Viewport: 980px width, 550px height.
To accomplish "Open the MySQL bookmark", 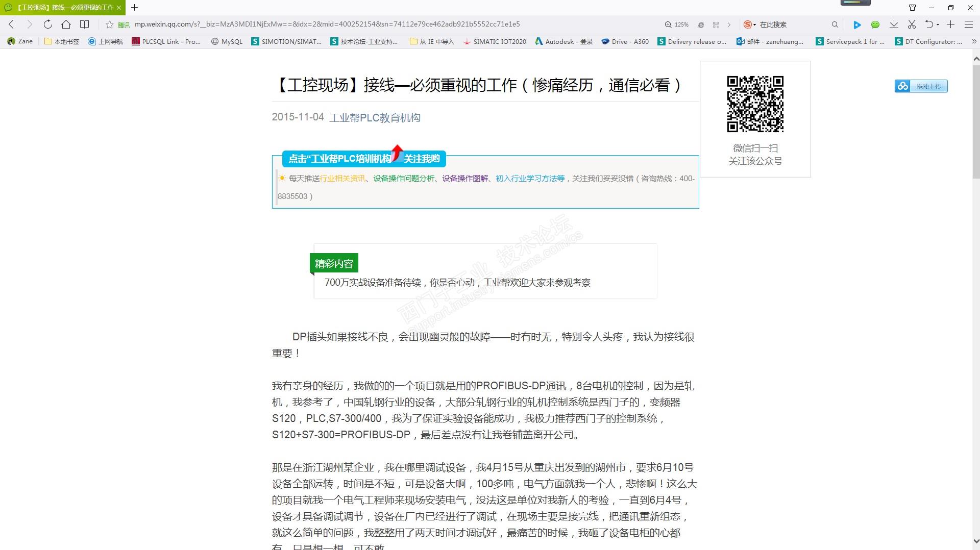I will 227,41.
